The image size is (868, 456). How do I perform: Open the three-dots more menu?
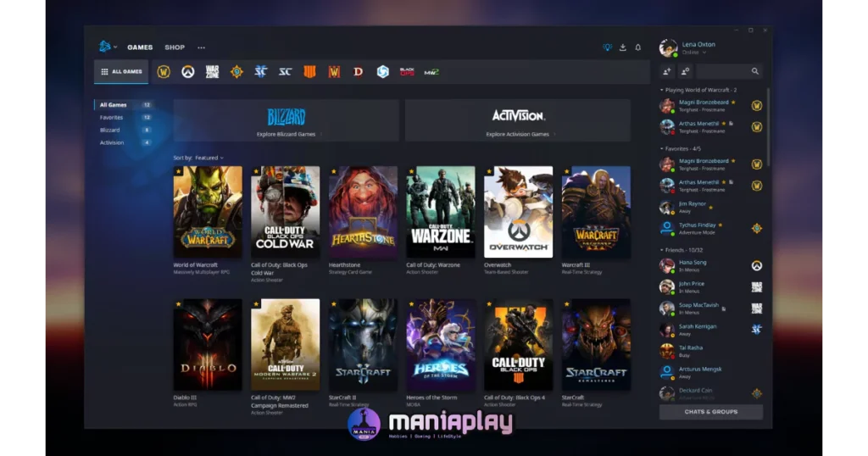point(202,47)
